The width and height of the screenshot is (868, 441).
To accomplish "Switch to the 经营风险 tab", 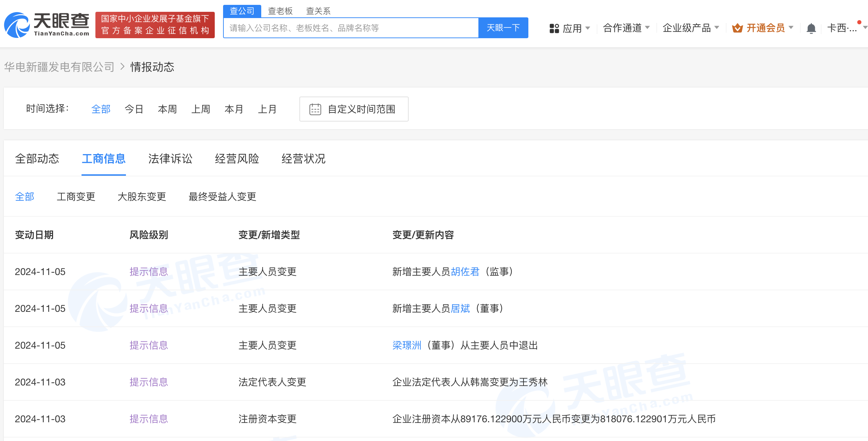I will click(x=237, y=159).
